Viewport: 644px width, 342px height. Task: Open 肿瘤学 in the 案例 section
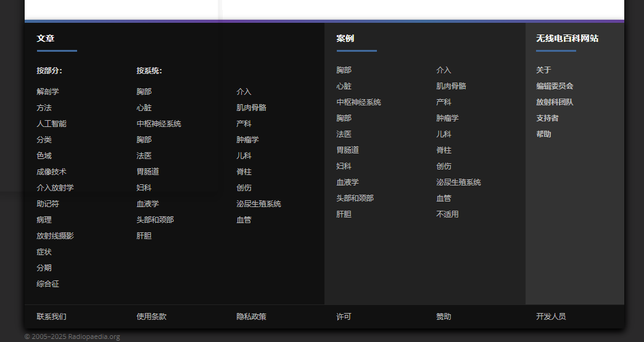click(x=448, y=118)
